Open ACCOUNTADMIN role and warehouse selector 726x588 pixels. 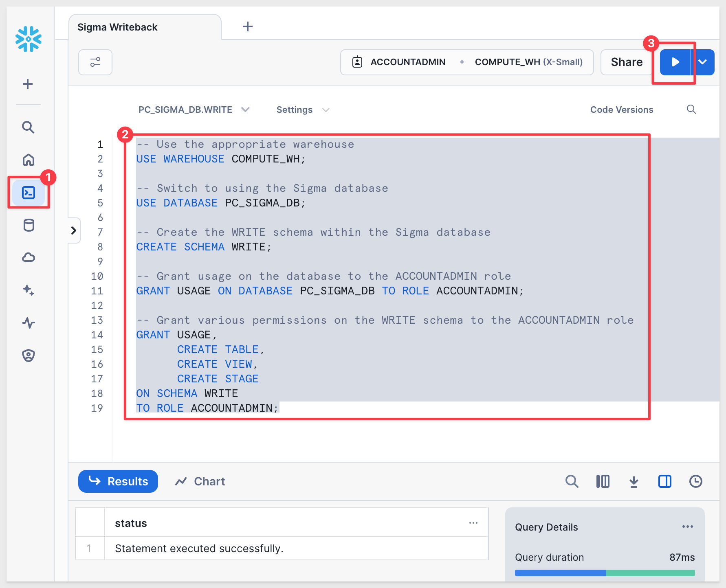coord(467,62)
